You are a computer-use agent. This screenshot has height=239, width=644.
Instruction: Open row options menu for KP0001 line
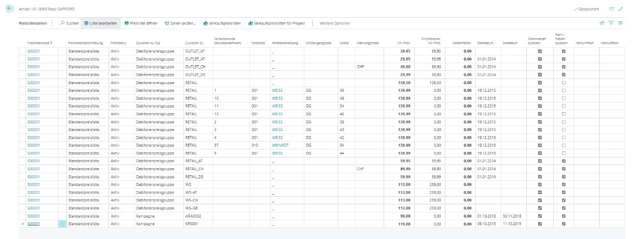(x=63, y=224)
